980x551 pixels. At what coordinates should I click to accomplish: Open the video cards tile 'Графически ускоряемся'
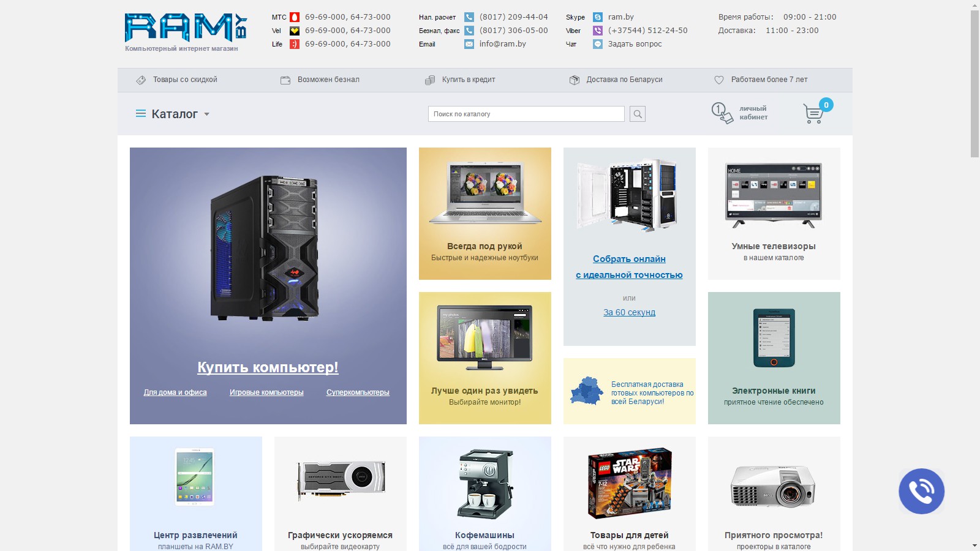[x=341, y=493]
